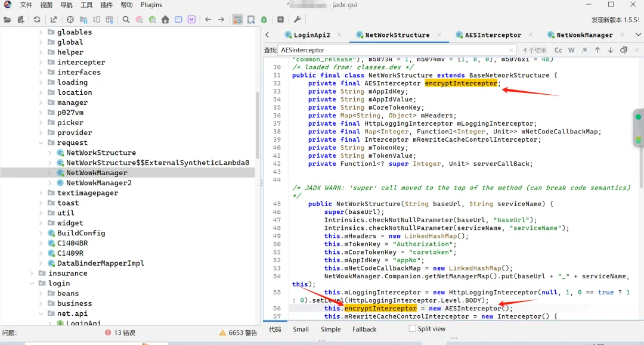Click the home icon in toolbar

165,20
